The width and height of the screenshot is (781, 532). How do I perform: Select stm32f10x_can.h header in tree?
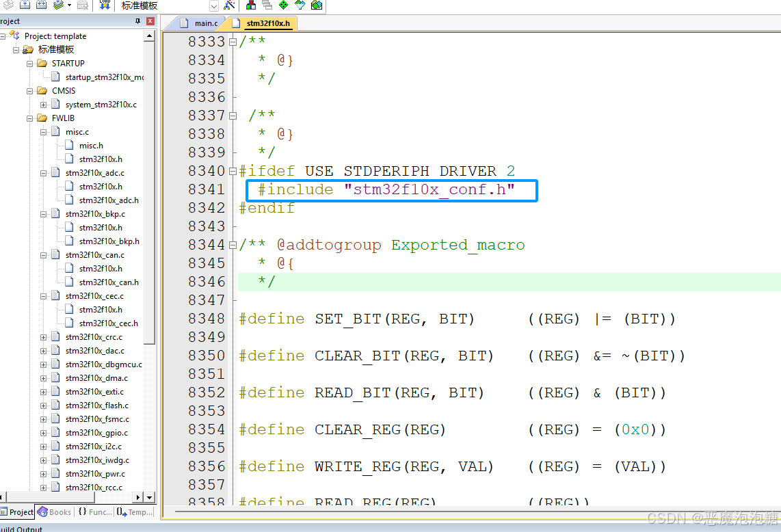coord(109,282)
